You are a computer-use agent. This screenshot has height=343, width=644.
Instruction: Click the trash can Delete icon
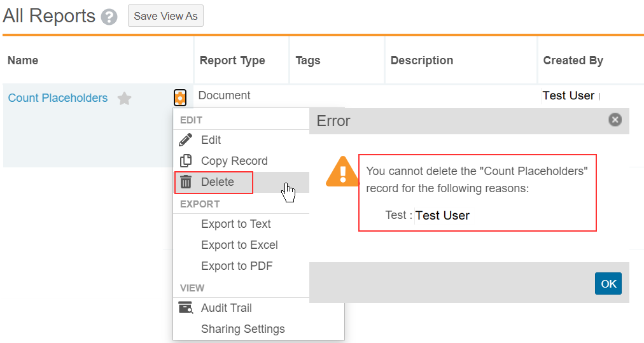pyautogui.click(x=186, y=182)
